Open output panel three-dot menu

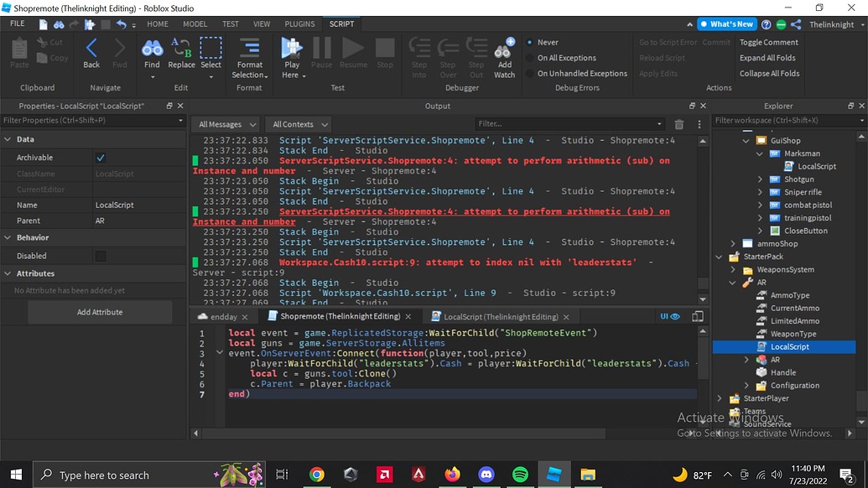pos(699,124)
